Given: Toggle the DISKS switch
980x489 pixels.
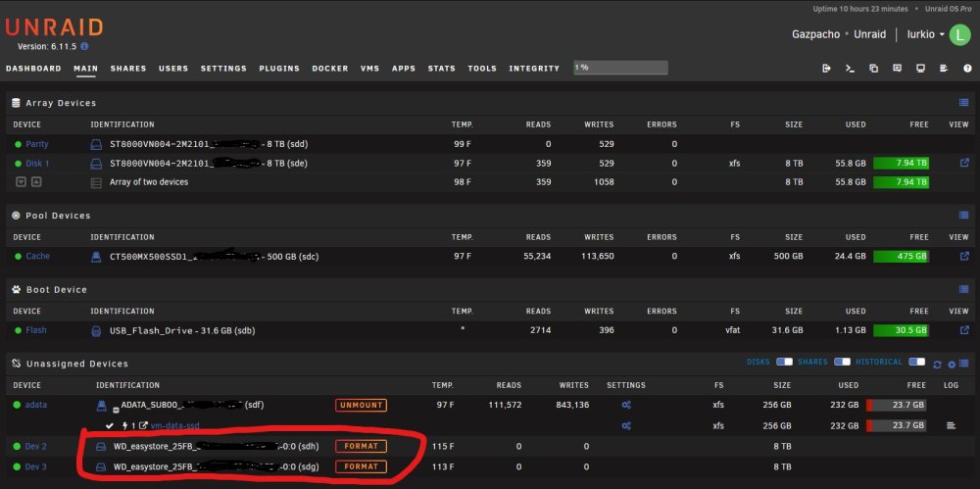Looking at the screenshot, I should tap(784, 362).
